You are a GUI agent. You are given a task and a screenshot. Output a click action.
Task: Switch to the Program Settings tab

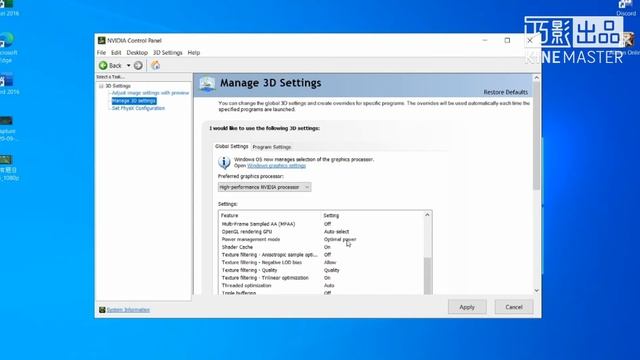(272, 147)
